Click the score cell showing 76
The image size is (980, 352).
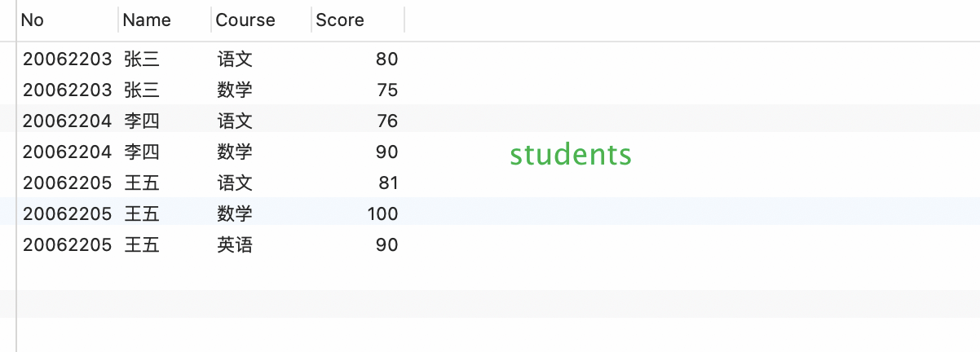[x=387, y=121]
